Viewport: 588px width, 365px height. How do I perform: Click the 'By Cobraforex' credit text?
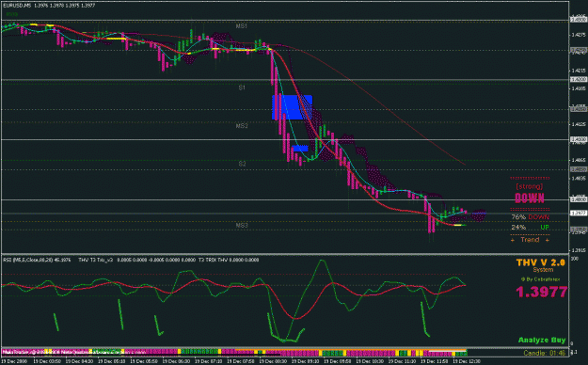[x=540, y=279]
